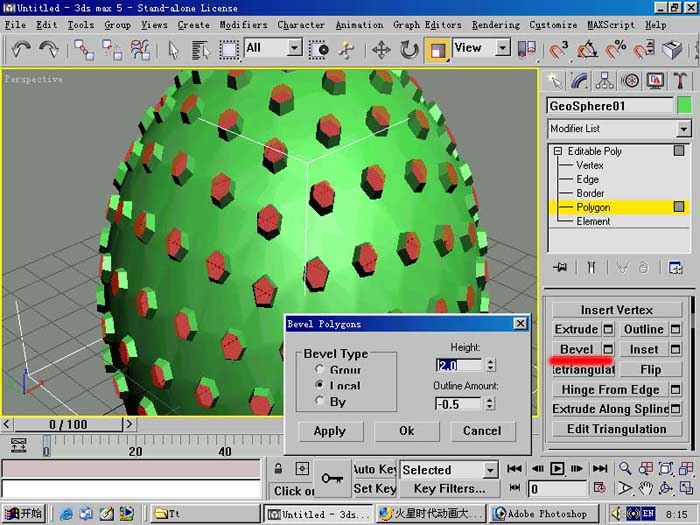The width and height of the screenshot is (700, 525).
Task: Select the Bind to Space Warp tool
Action: click(x=140, y=50)
